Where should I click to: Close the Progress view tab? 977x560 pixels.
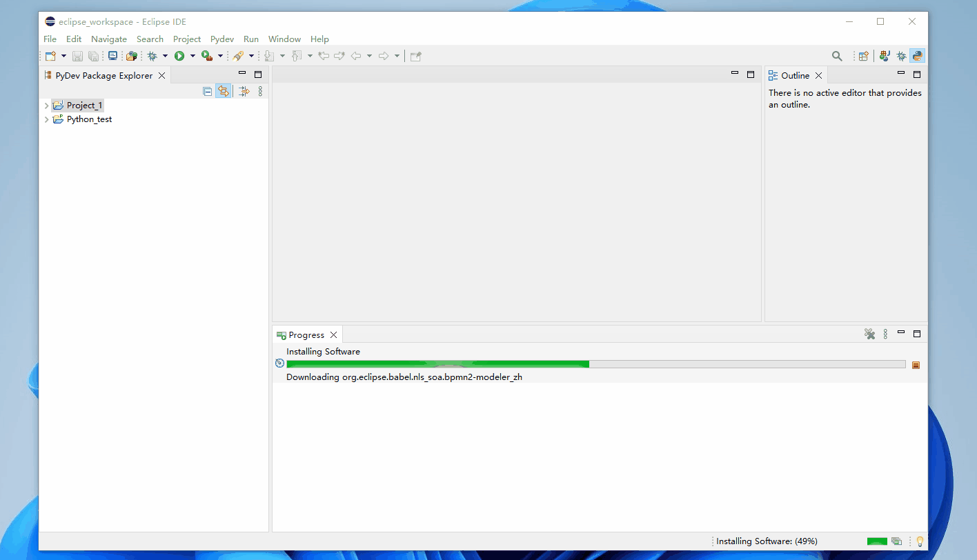tap(333, 335)
